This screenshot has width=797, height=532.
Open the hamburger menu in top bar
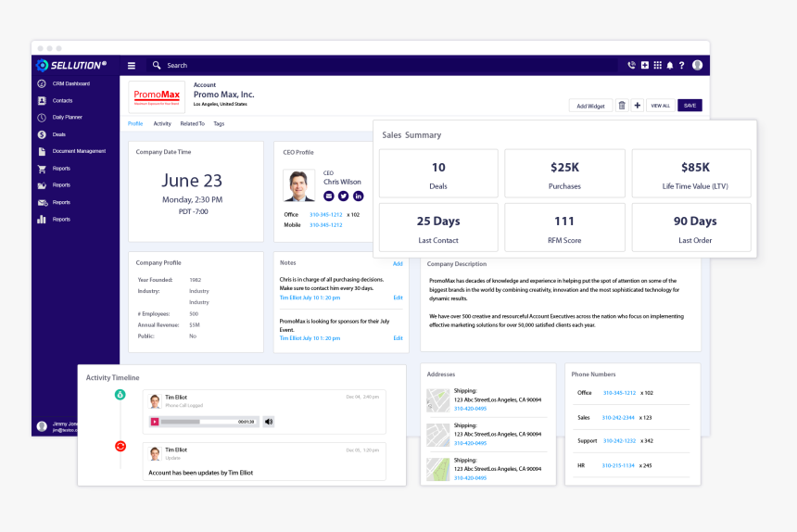[x=132, y=66]
